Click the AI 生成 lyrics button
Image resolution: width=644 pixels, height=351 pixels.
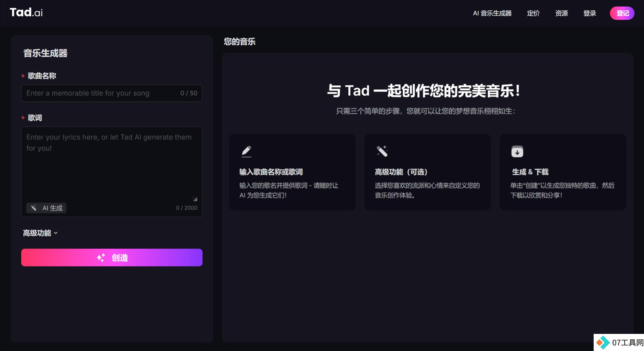(x=46, y=208)
